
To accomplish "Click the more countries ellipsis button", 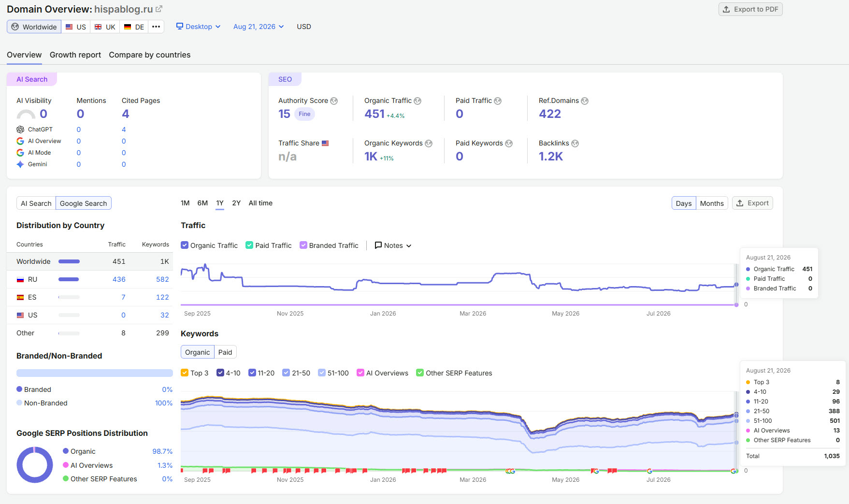I will (x=156, y=27).
